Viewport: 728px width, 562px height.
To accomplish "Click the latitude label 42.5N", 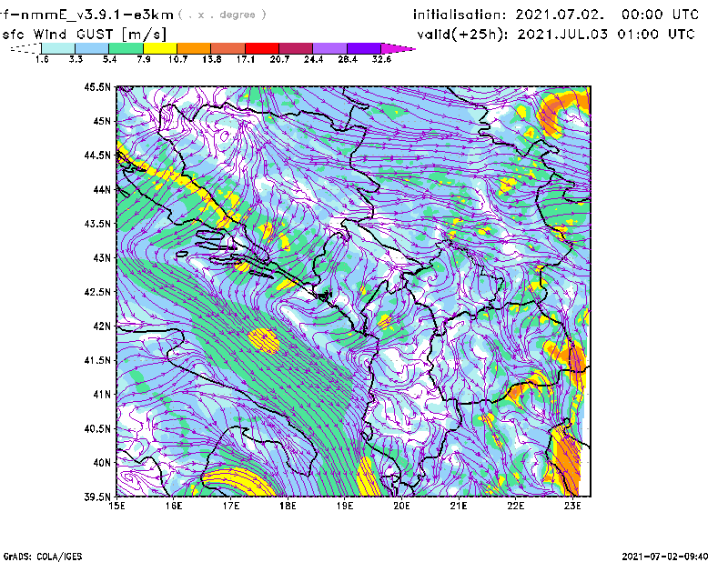I will pos(97,292).
